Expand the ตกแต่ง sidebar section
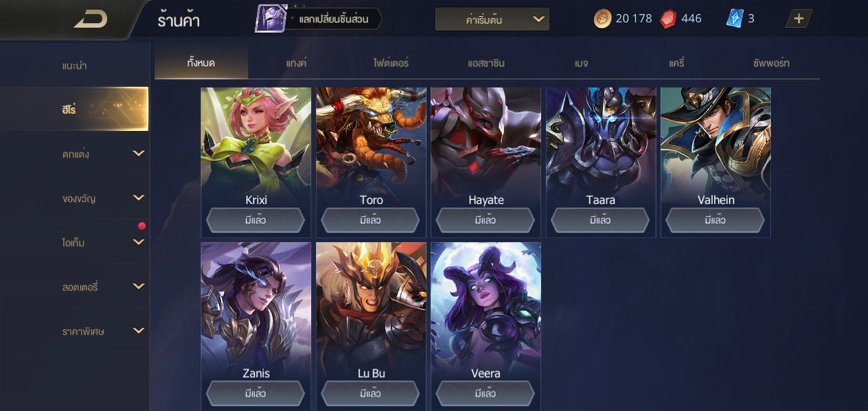Image resolution: width=868 pixels, height=411 pixels. (138, 153)
